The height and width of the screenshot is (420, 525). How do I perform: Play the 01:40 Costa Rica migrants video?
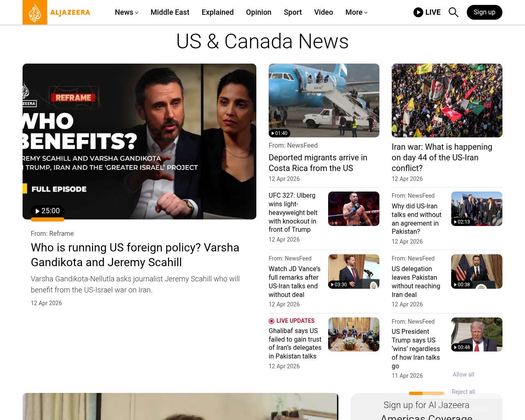click(279, 133)
